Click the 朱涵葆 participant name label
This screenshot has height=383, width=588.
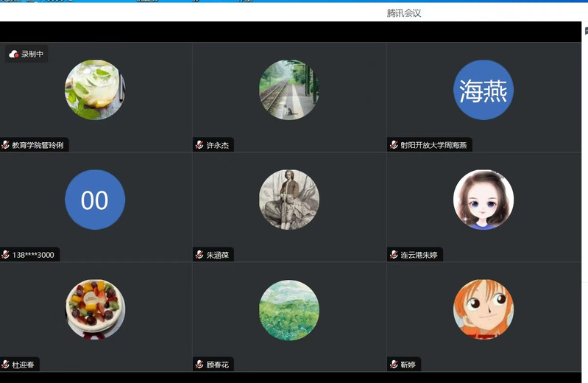[x=217, y=255]
